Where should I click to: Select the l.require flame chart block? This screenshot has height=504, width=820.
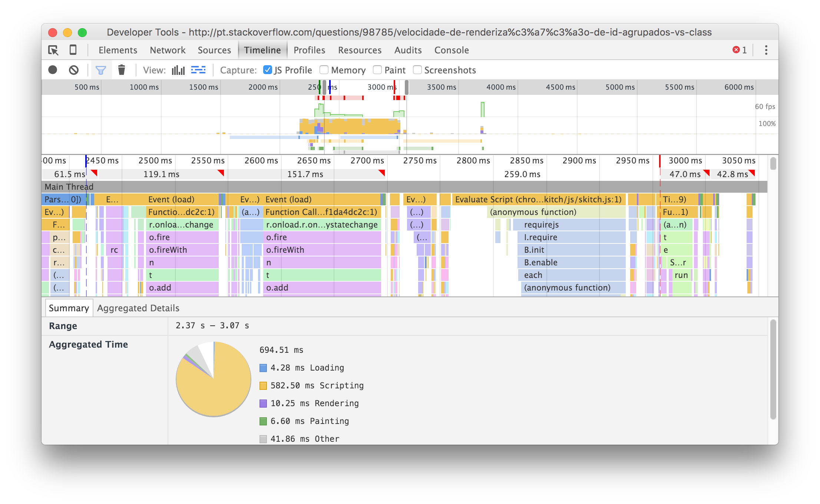pyautogui.click(x=571, y=237)
